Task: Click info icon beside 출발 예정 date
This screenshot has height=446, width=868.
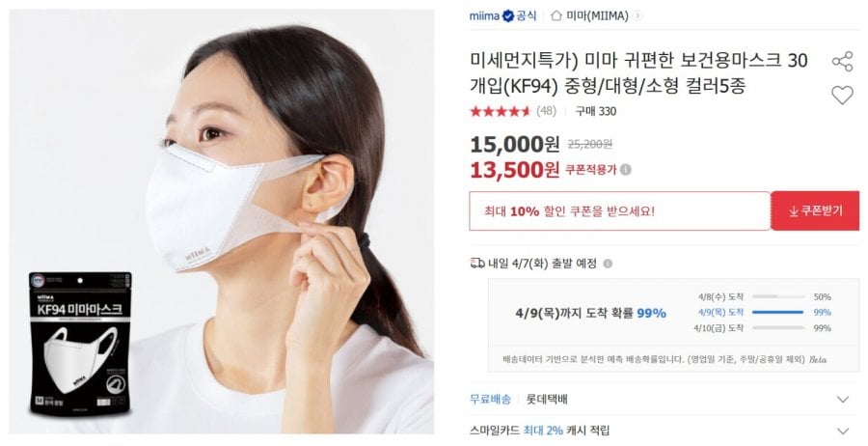Action: (x=608, y=264)
